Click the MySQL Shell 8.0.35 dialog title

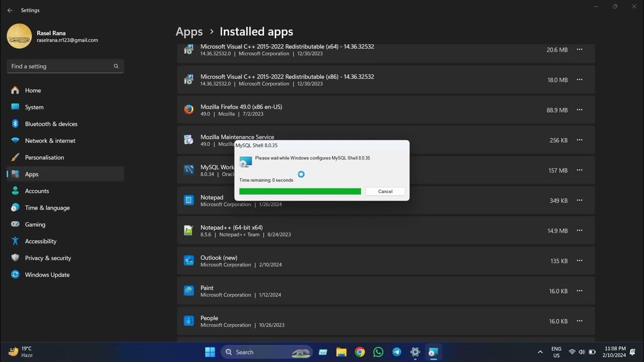pyautogui.click(x=257, y=145)
